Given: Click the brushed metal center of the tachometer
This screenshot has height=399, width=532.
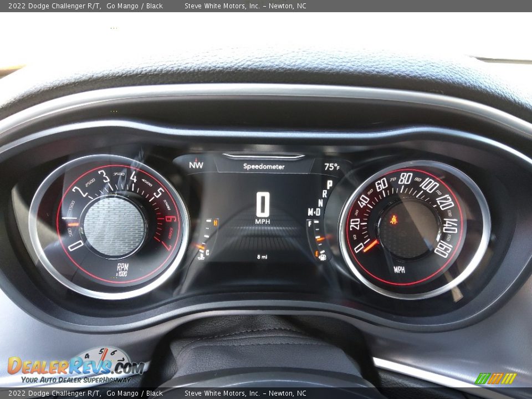Looking at the screenshot, I should 114,226.
